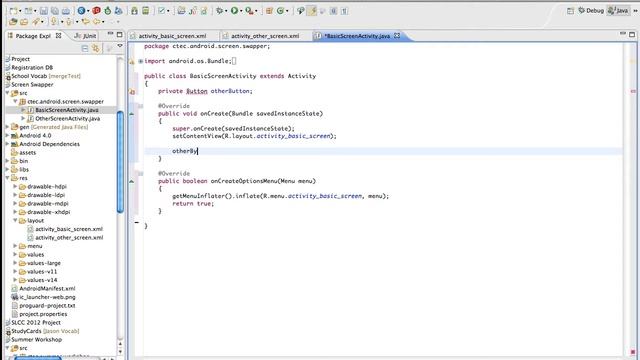
Task: Maximize the editor area
Action: (632, 34)
